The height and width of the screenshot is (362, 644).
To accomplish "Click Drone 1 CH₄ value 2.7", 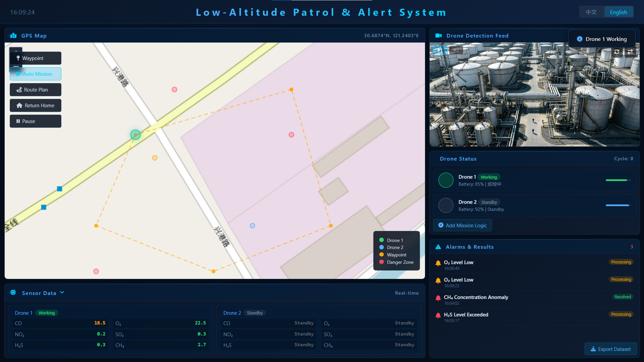I will tap(202, 345).
